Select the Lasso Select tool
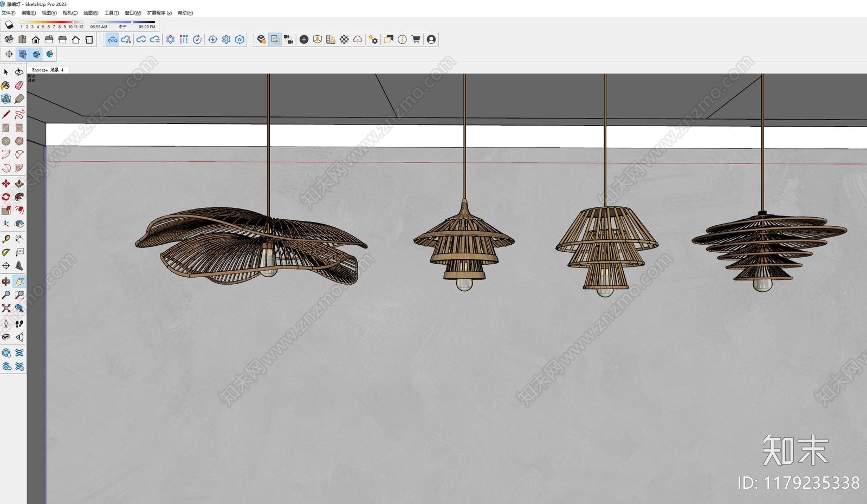 (x=19, y=72)
